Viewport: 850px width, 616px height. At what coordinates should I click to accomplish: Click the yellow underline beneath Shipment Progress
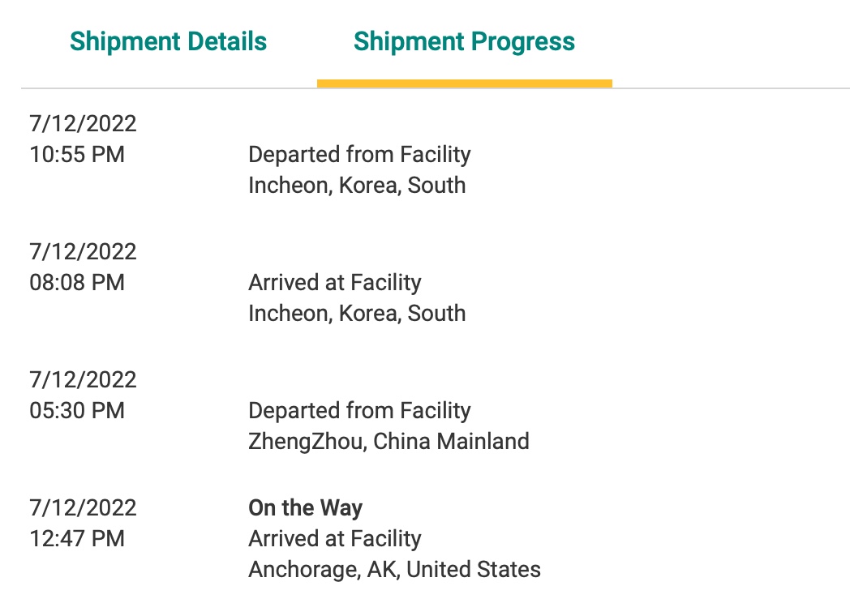(465, 83)
